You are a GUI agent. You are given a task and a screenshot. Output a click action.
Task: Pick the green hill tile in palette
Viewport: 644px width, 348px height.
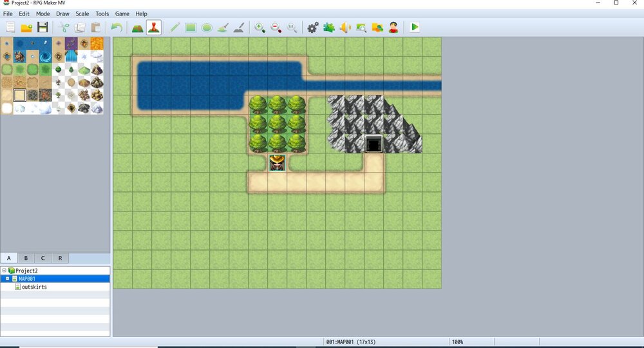click(84, 70)
